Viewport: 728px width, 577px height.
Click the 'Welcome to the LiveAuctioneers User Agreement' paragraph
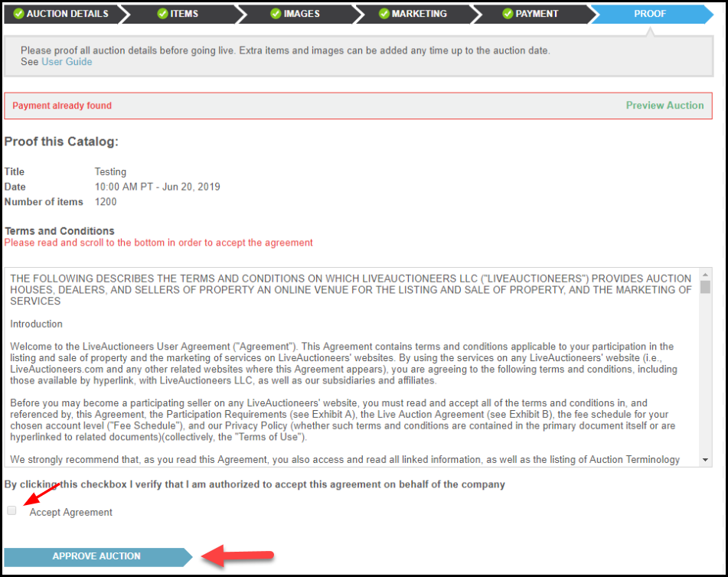(x=344, y=363)
